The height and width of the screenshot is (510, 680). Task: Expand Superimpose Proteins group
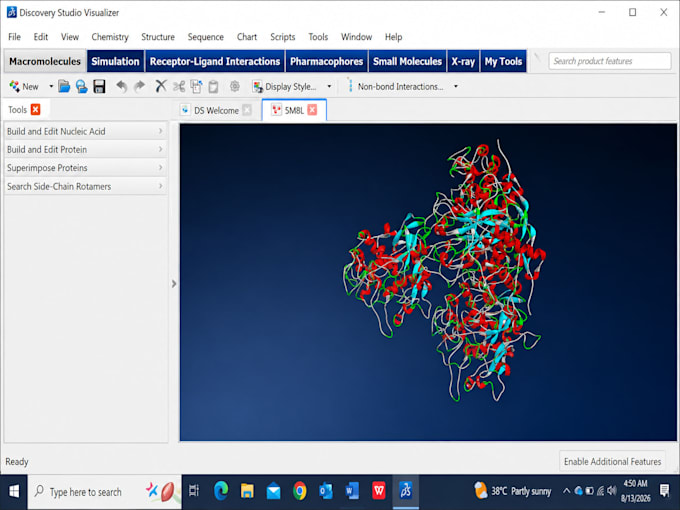click(x=85, y=168)
